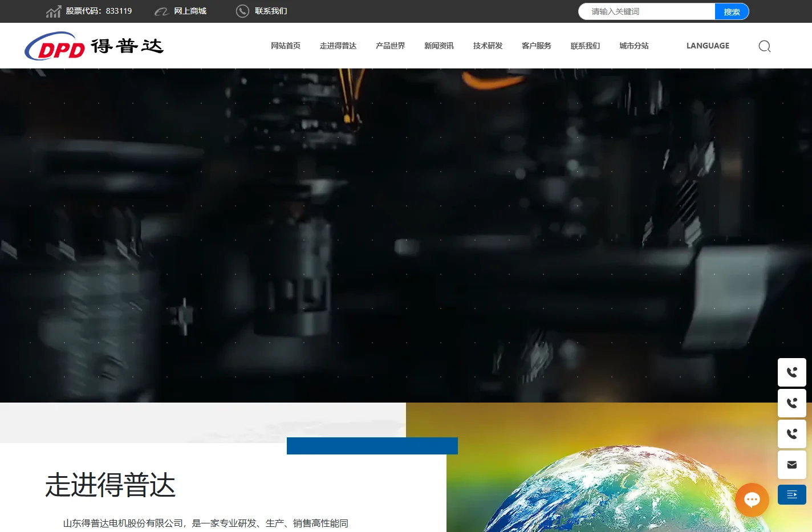Click the 股票代码: 833119 text
This screenshot has height=532, width=812.
point(99,11)
